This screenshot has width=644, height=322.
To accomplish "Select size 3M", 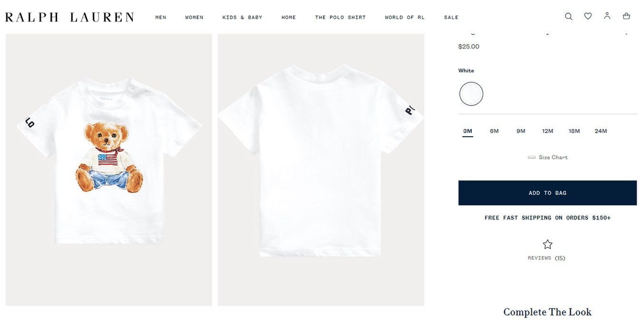I will pyautogui.click(x=468, y=131).
